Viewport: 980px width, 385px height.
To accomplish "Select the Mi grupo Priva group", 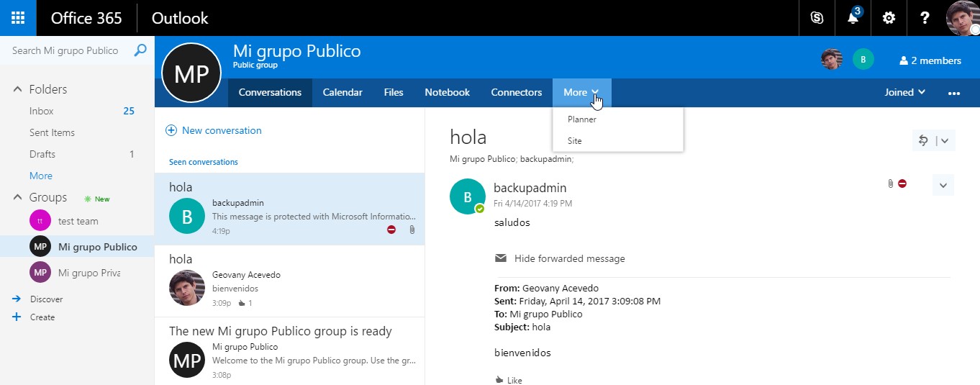I will coord(77,273).
